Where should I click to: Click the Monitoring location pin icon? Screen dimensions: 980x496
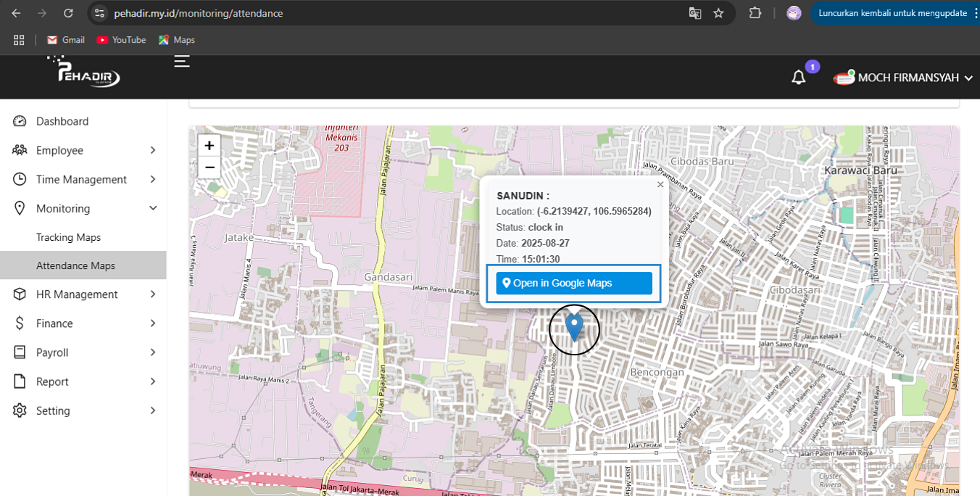pyautogui.click(x=19, y=208)
